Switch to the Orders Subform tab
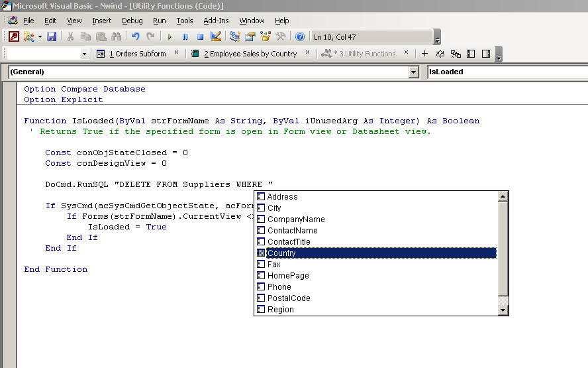Viewport: 588px width, 368px height. click(137, 54)
